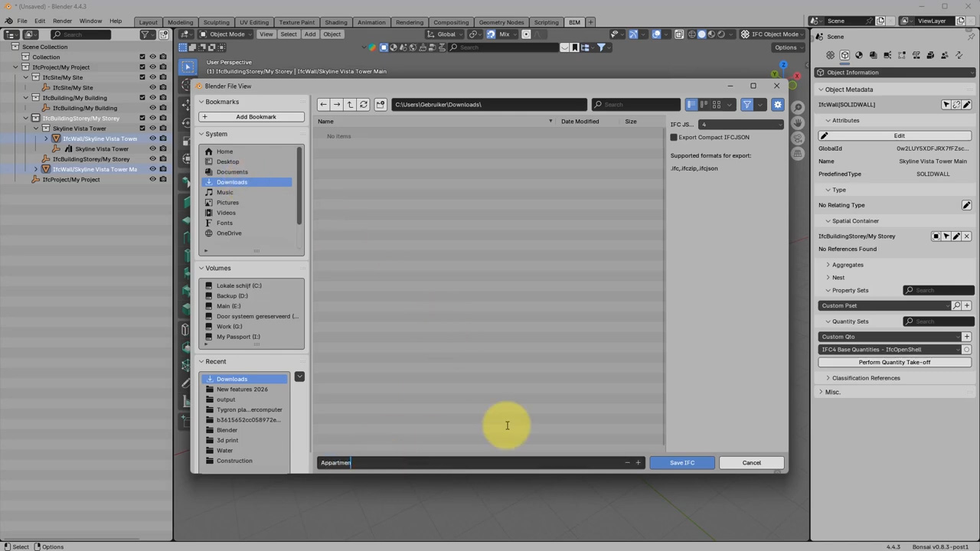Click the create new directory icon
This screenshot has width=980, height=551.
click(x=381, y=105)
